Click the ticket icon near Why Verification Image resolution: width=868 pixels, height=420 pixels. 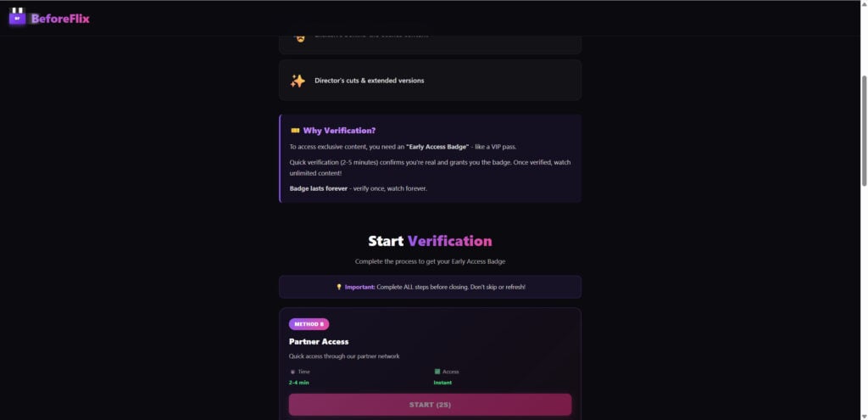click(295, 131)
